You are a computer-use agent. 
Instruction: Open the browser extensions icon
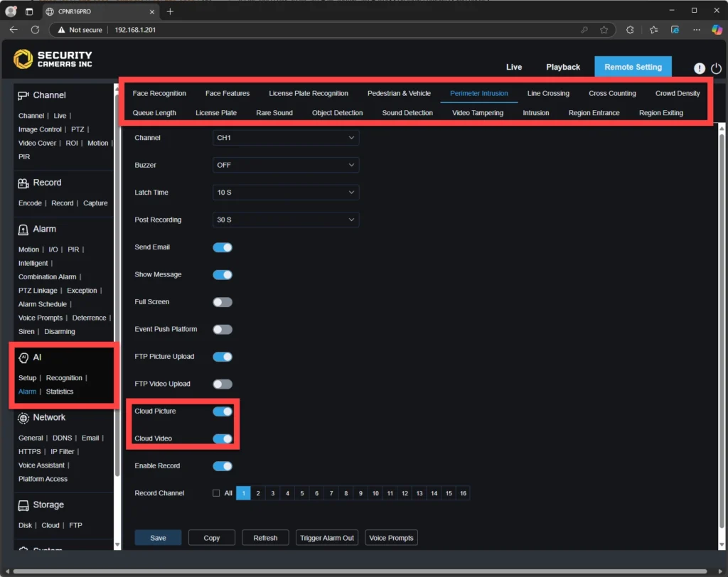(x=630, y=30)
